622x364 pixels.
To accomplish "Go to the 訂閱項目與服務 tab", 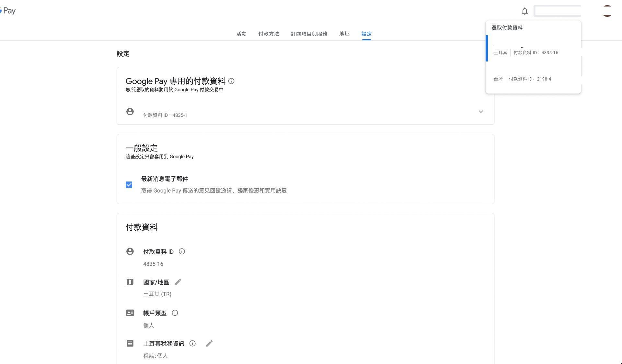I will (x=309, y=34).
